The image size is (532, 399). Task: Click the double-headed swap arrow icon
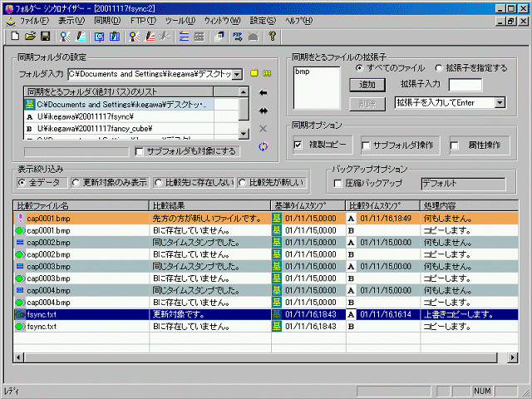tap(264, 110)
